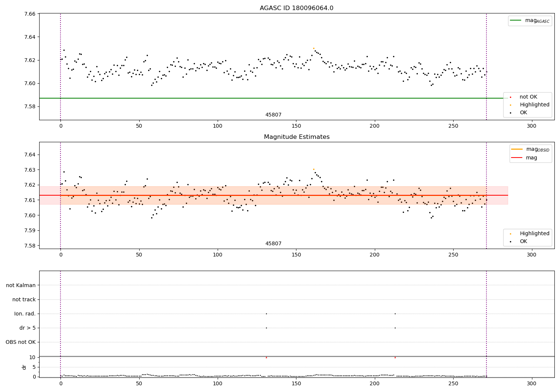
Task: Click the "dr > 5" row label
Action: [x=28, y=328]
